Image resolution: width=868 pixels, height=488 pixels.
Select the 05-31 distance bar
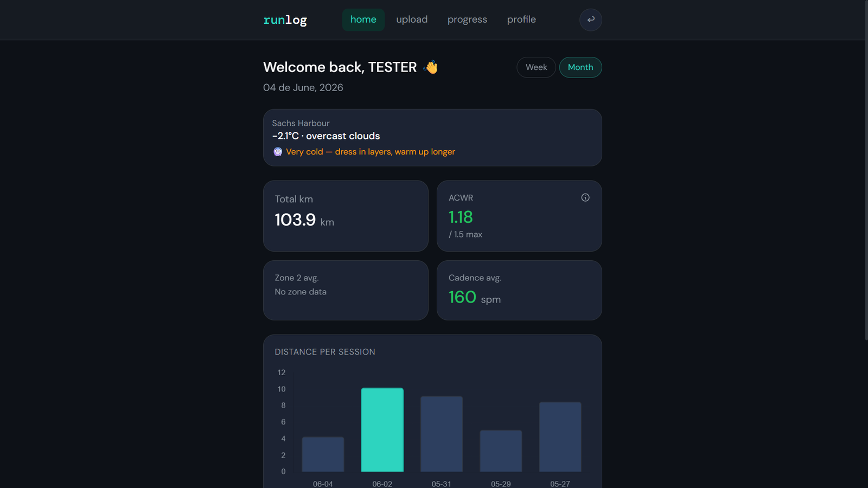pos(442,434)
